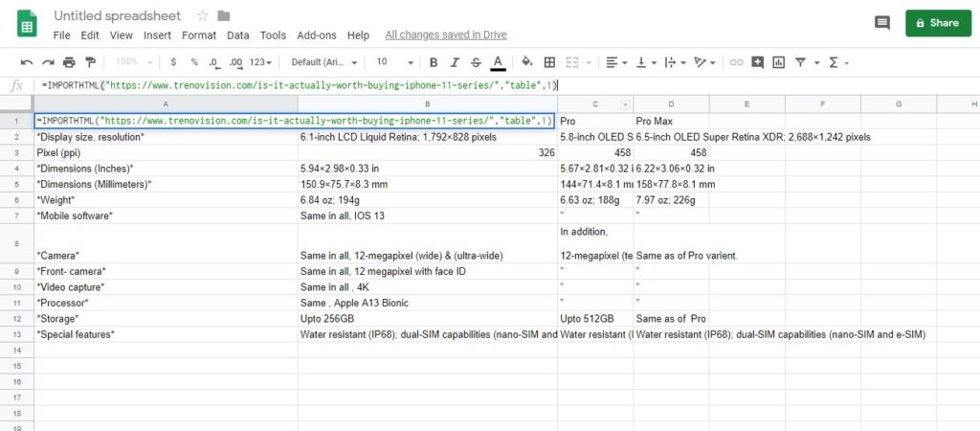980x431 pixels.
Task: Open the vertical align dropdown
Action: click(x=645, y=62)
